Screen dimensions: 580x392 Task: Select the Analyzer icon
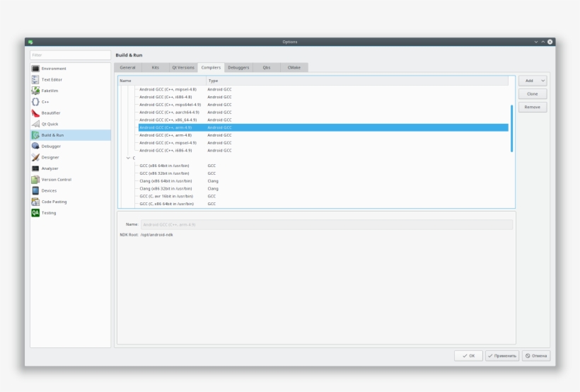tap(35, 168)
